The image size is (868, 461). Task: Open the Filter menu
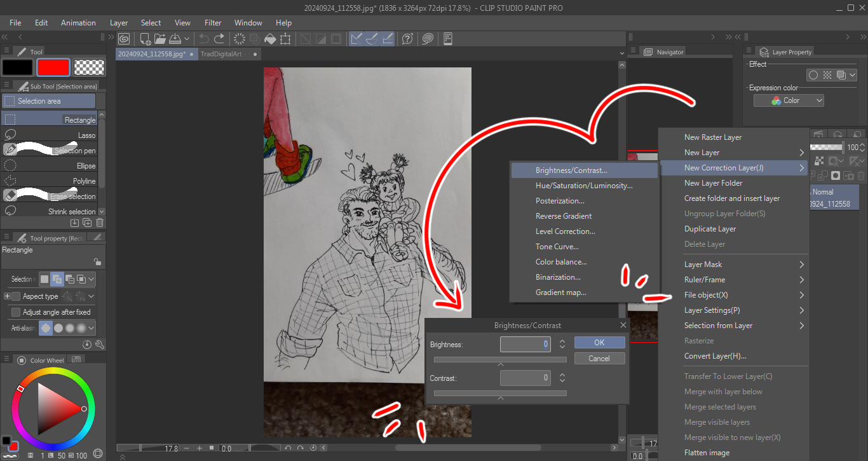pos(213,23)
